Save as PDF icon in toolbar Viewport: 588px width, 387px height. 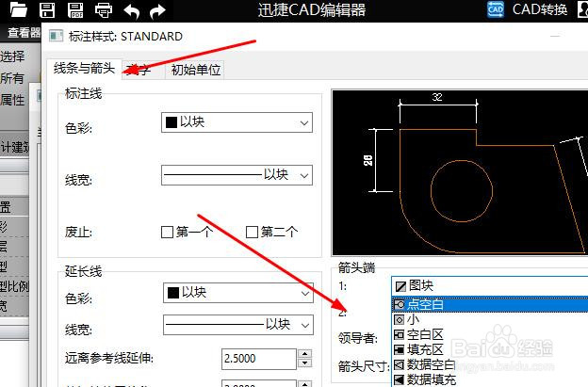point(75,10)
